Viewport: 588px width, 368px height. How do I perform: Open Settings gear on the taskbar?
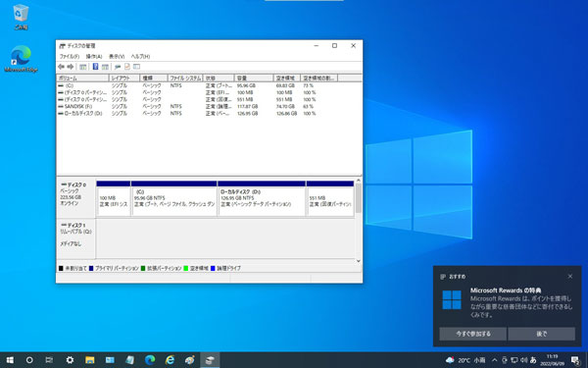(70, 360)
